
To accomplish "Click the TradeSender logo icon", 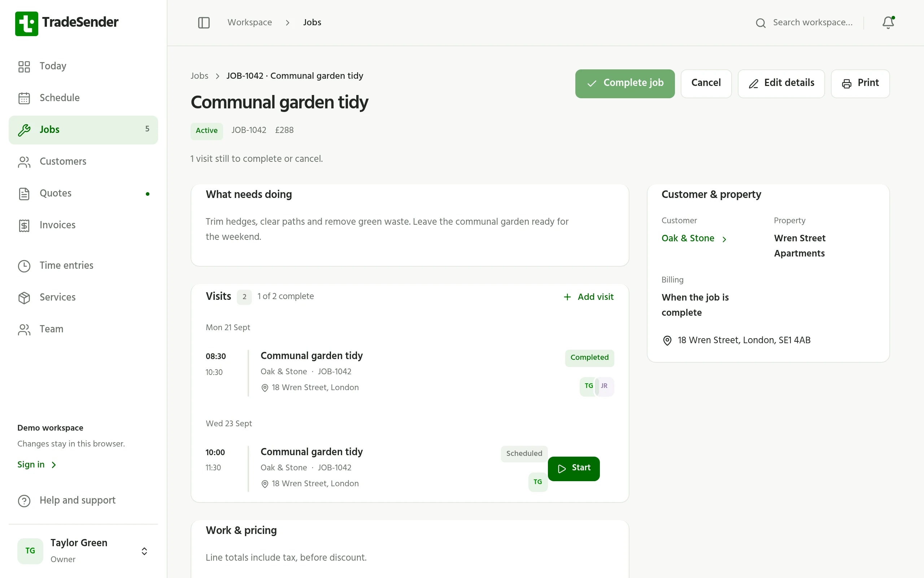I will click(x=26, y=23).
